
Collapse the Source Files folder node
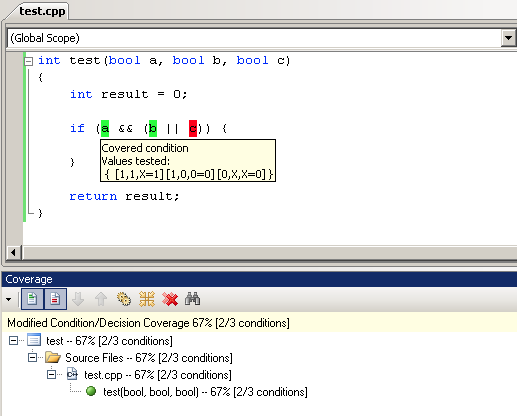point(32,358)
